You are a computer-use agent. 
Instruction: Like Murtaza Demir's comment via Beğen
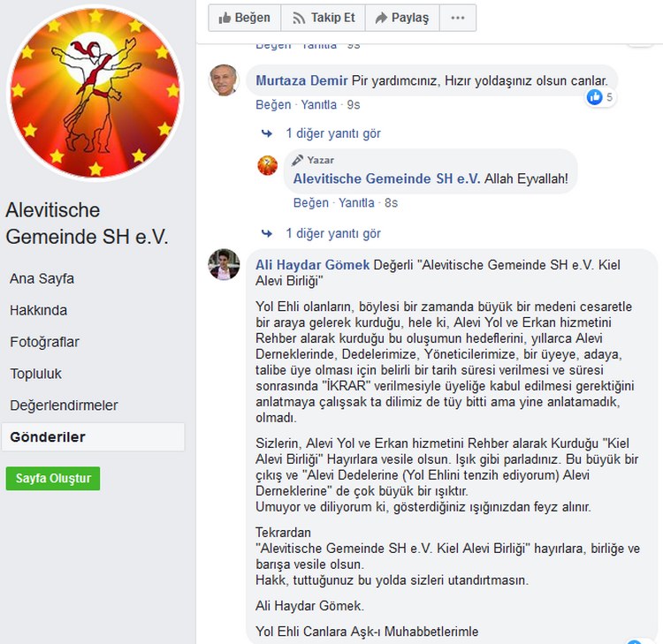pyautogui.click(x=273, y=105)
